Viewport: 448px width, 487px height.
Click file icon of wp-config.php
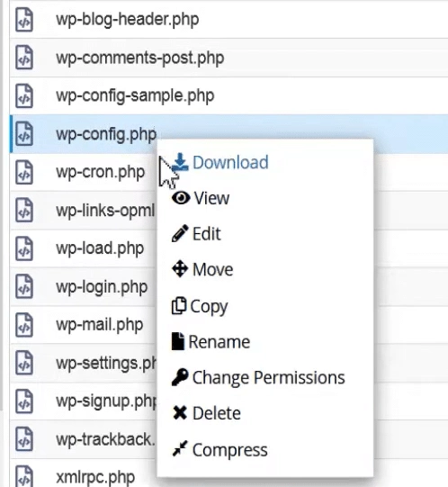24,134
